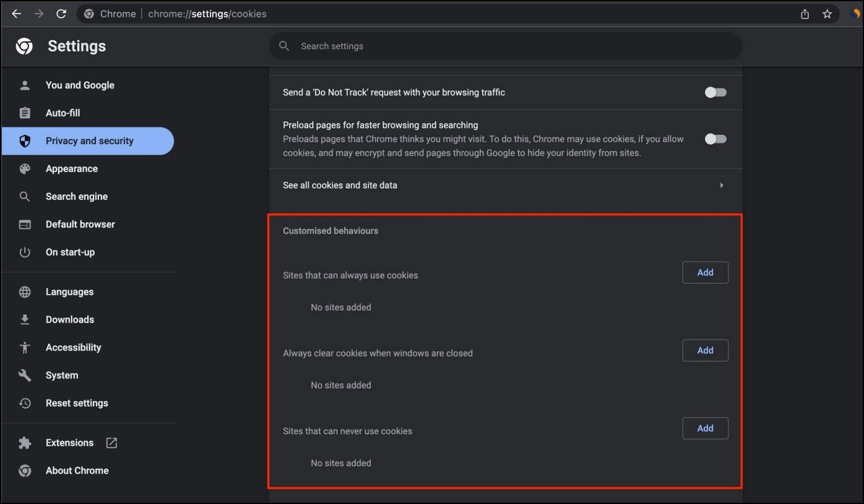Click the Chrome site info icon in address bar

pyautogui.click(x=89, y=14)
